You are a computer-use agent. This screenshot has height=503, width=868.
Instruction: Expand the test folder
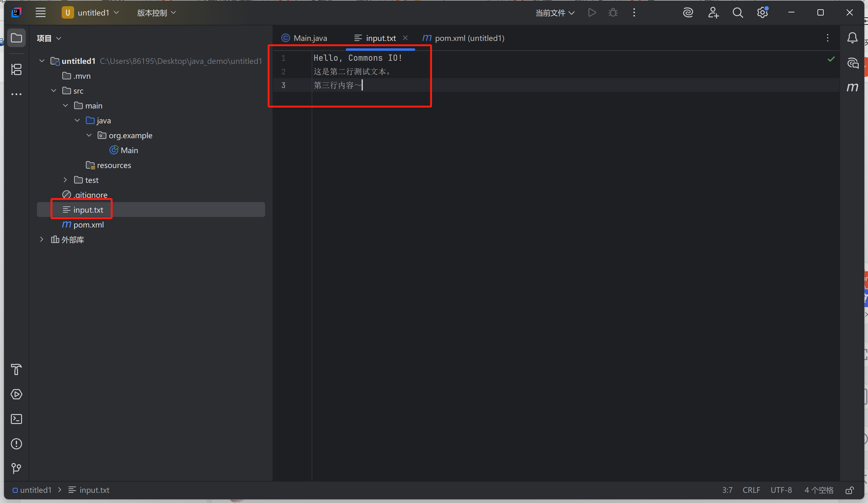65,180
